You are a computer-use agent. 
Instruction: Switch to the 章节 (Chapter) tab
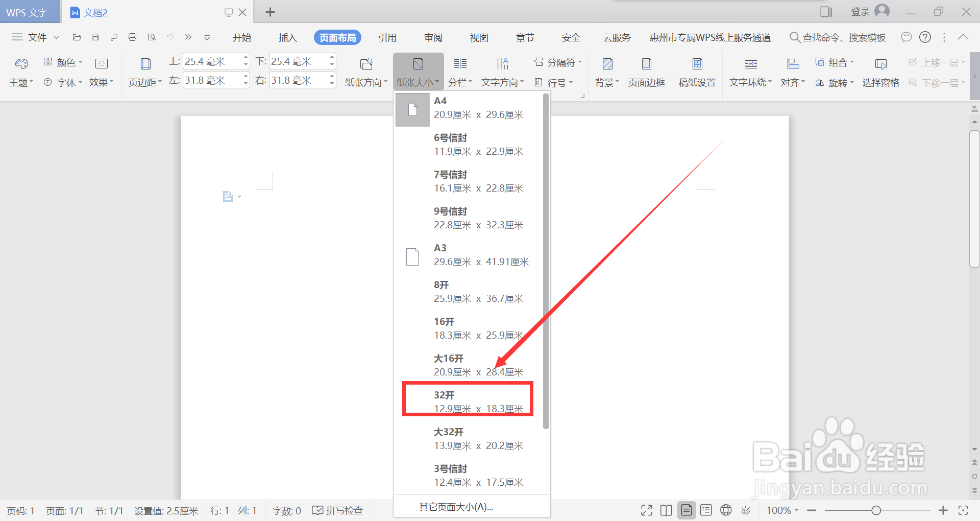tap(525, 37)
